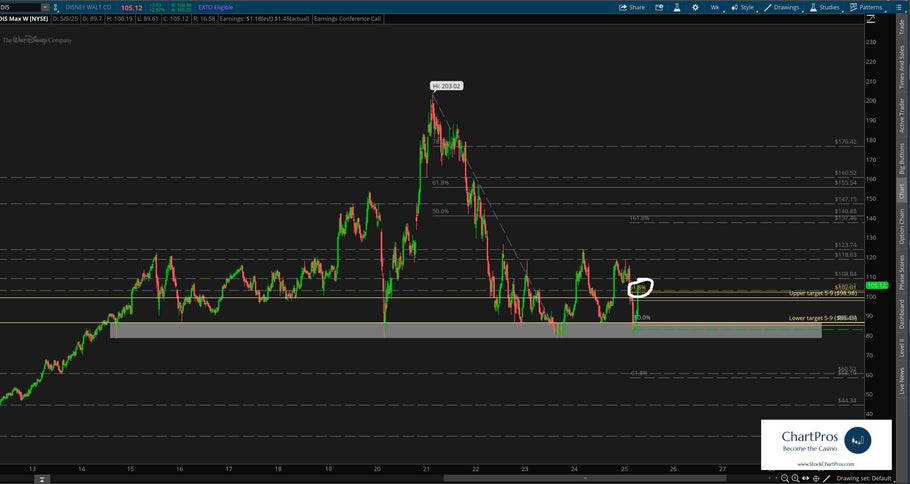Click the $160.52 price level label
This screenshot has height=484, width=910.
pos(846,173)
